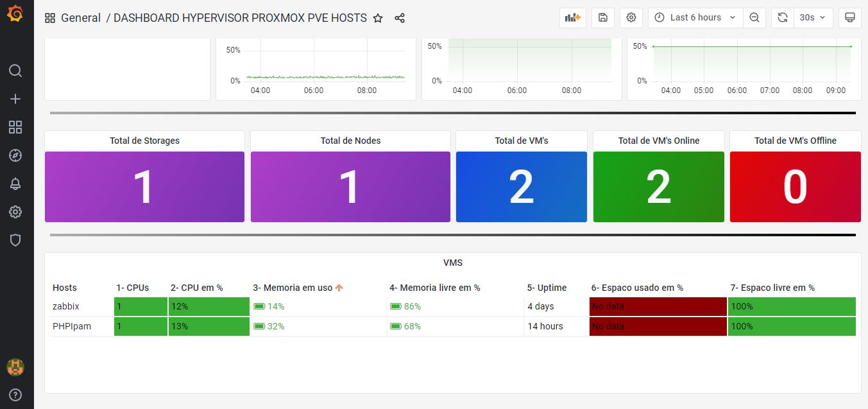
Task: Sort table by 5- Uptime column
Action: [x=547, y=288]
